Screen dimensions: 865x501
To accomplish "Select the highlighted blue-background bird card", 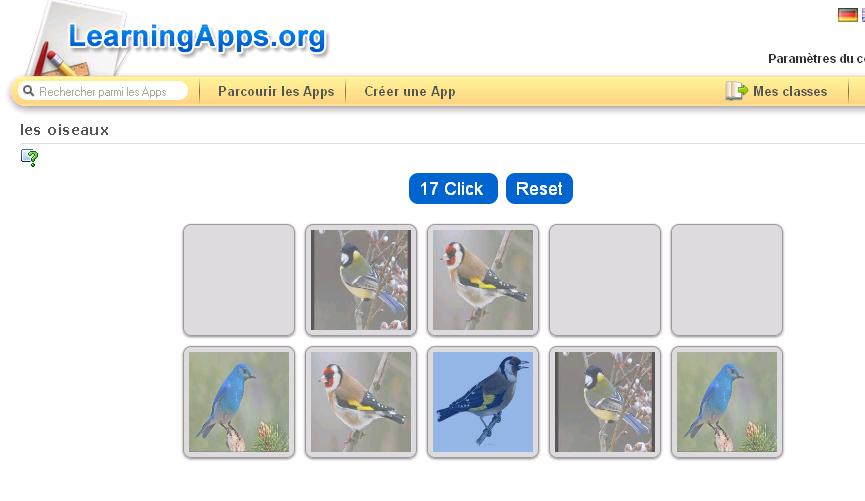I will click(x=483, y=402).
